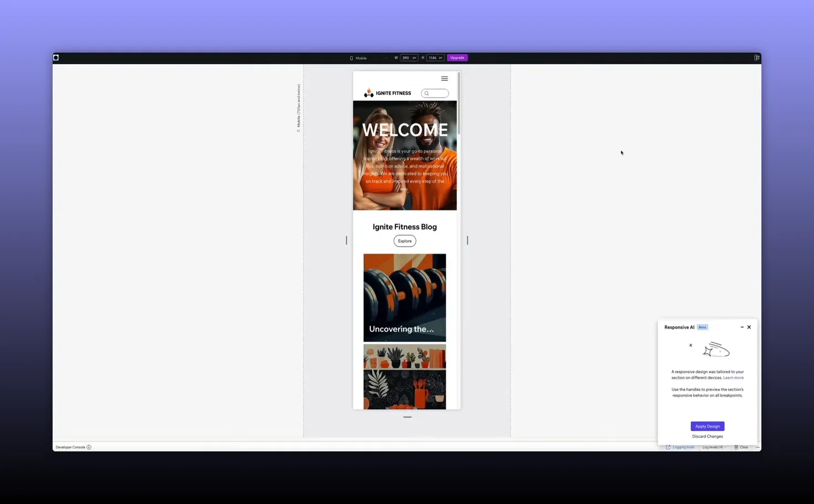Click the Wix Studio logo icon in the top bar
The height and width of the screenshot is (504, 814).
[56, 58]
